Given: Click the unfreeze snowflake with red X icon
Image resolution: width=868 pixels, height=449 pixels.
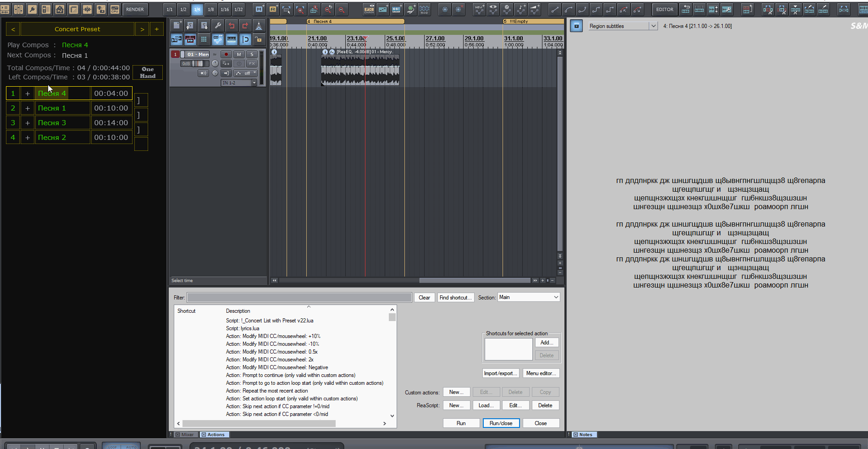Looking at the screenshot, I should (459, 9).
